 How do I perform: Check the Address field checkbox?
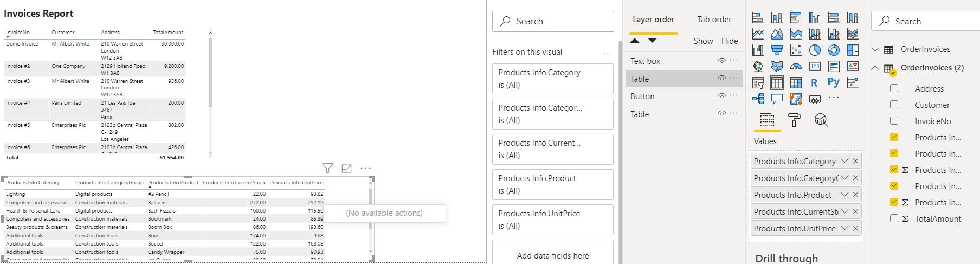[x=894, y=88]
